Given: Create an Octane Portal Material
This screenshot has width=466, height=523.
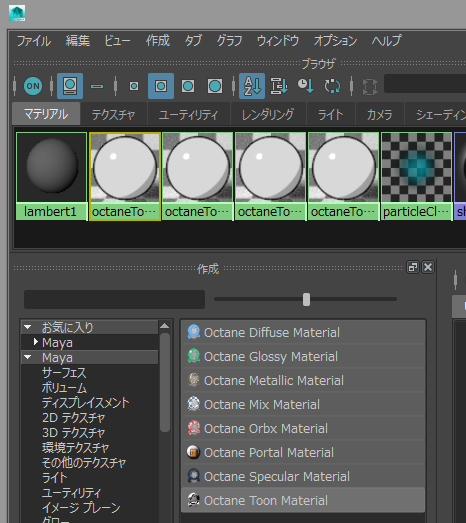Looking at the screenshot, I should (303, 453).
